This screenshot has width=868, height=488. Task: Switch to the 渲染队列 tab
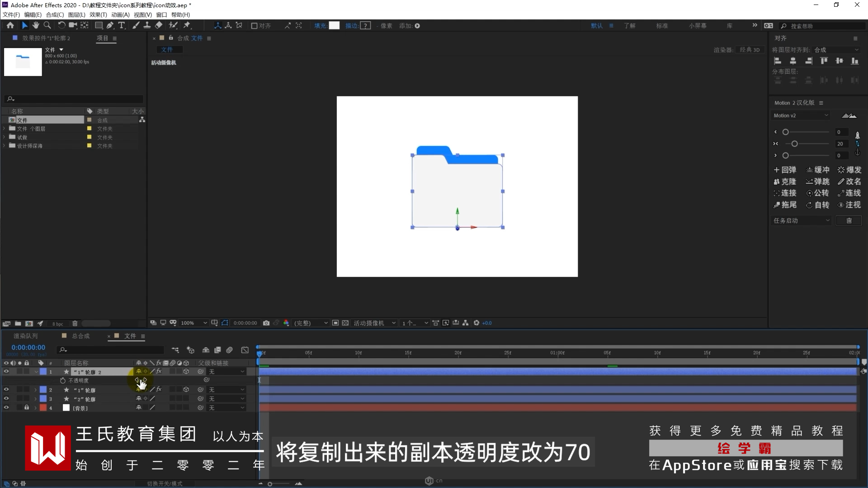pyautogui.click(x=25, y=336)
